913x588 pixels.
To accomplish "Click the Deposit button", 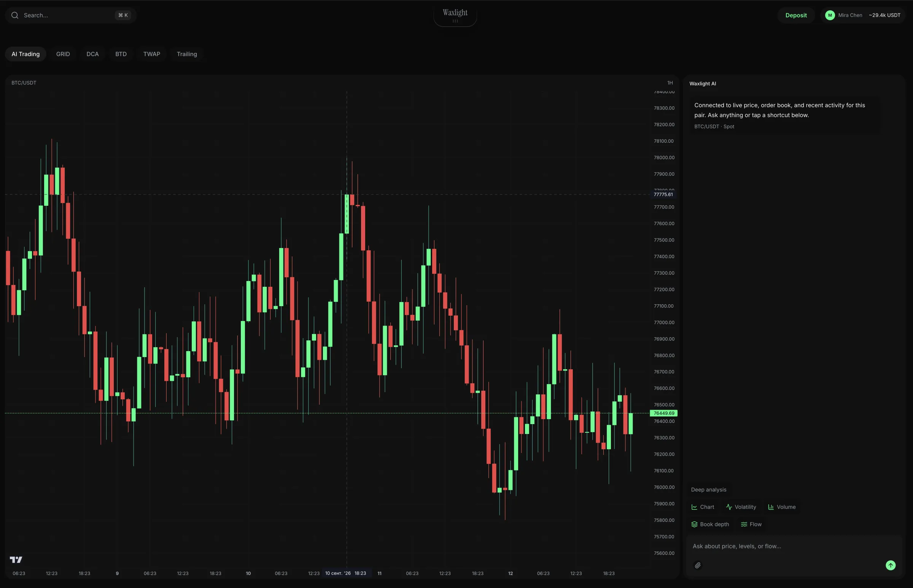I will (796, 15).
